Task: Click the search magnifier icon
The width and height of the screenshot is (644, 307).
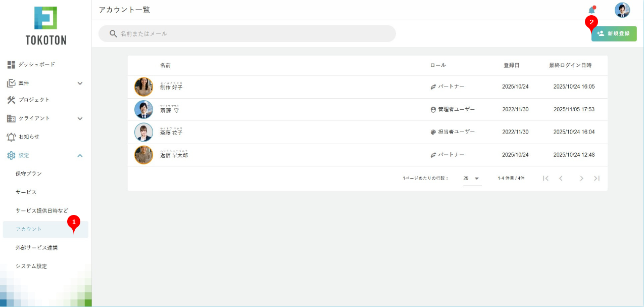Action: pos(113,34)
